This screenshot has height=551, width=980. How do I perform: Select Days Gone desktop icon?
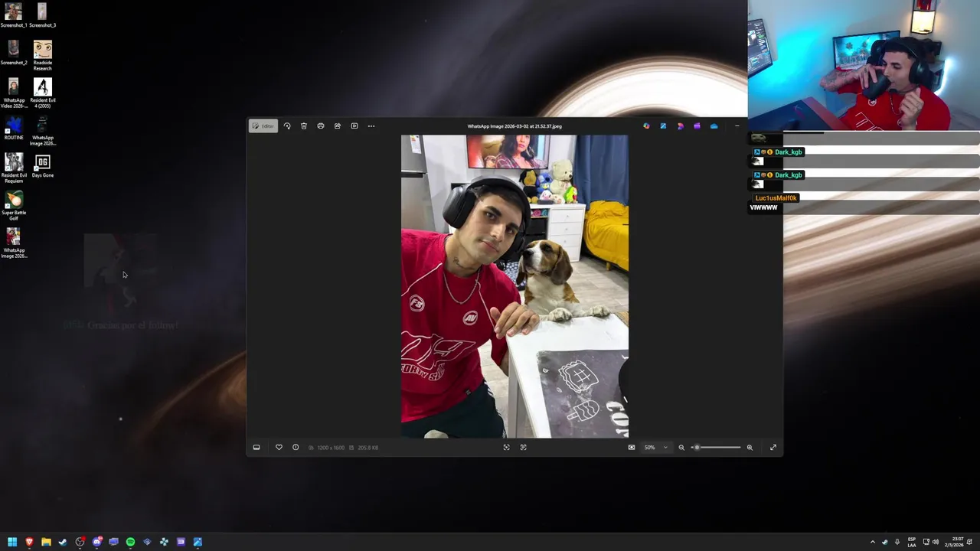coord(43,166)
